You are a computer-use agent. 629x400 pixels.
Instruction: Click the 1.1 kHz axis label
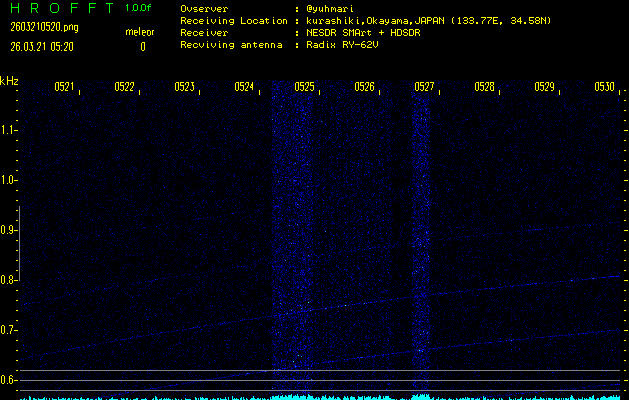click(7, 130)
